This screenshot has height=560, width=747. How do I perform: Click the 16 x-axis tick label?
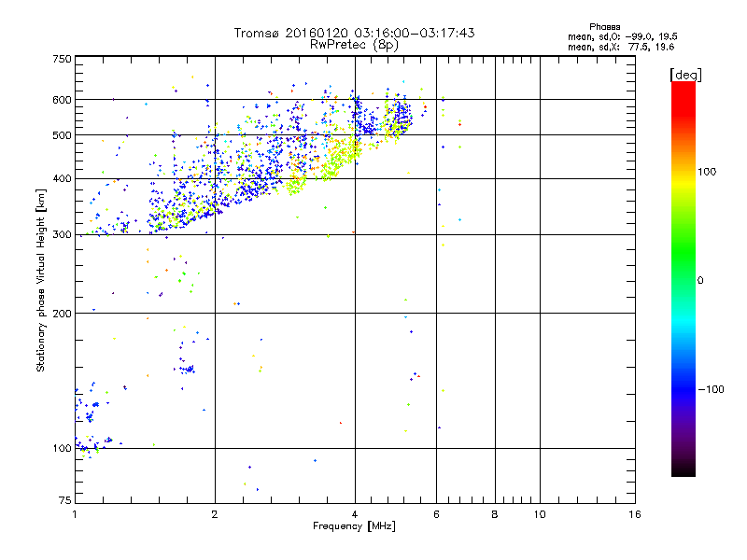pyautogui.click(x=633, y=515)
